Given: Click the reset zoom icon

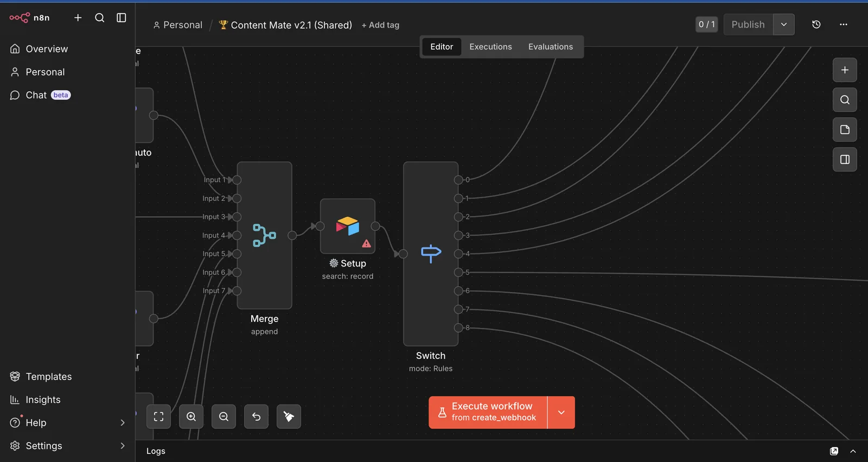Looking at the screenshot, I should [x=256, y=416].
